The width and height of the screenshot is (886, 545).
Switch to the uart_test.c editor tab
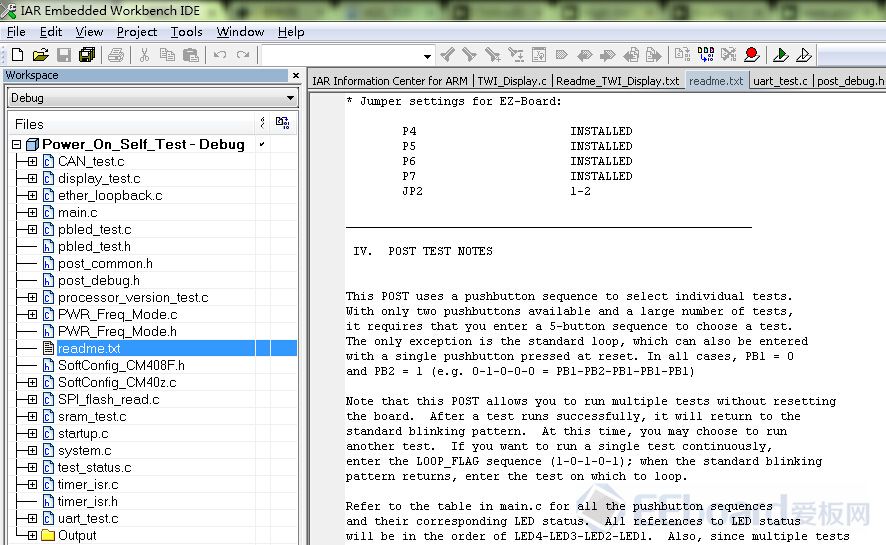click(780, 81)
